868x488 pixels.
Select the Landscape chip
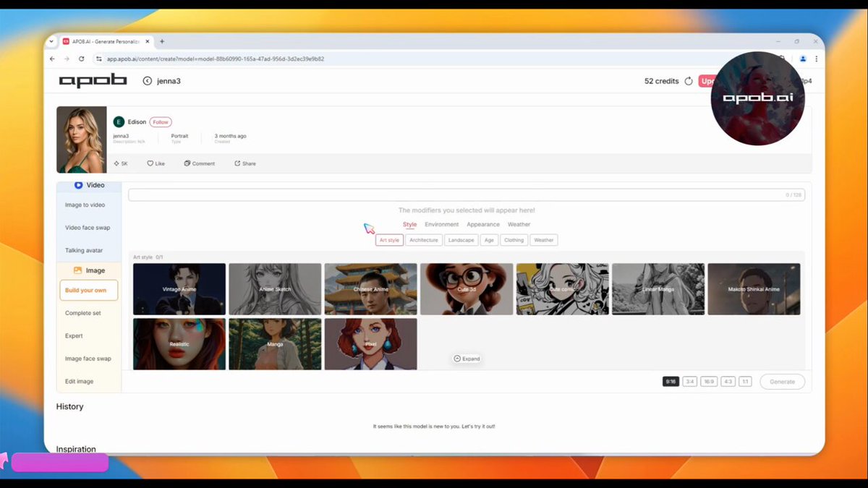(x=461, y=240)
